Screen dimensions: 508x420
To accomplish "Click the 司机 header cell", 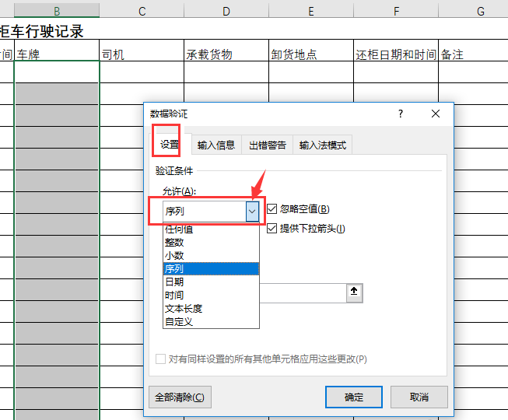I will pos(142,51).
